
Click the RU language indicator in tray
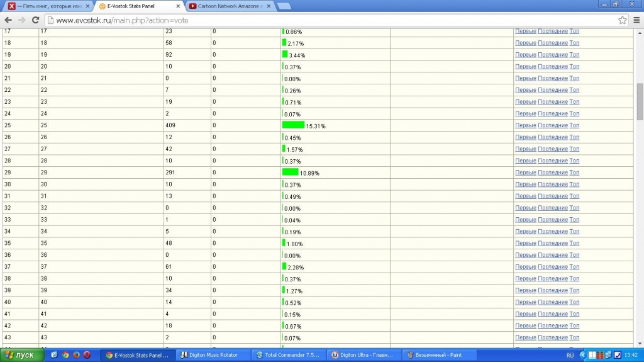[570, 355]
